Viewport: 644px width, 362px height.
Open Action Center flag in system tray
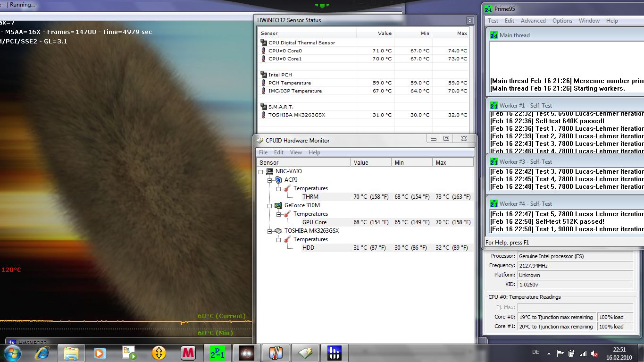click(x=560, y=353)
